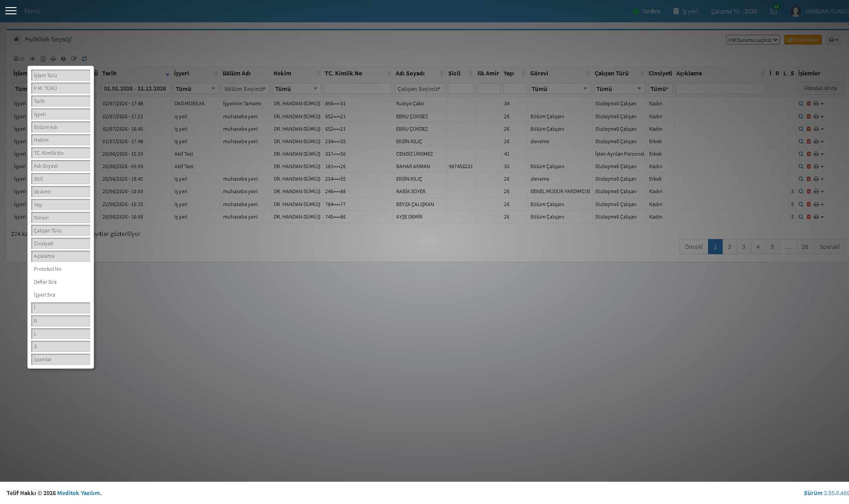Click the Excel export icon

point(43,59)
